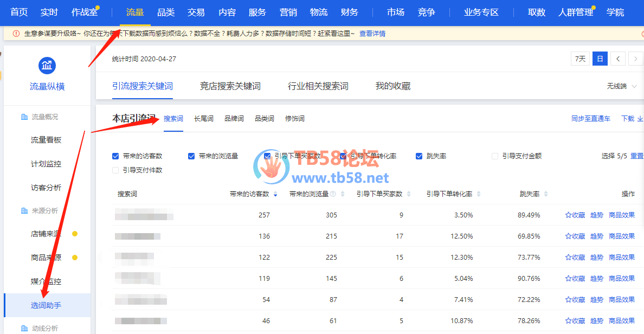The image size is (644, 334).
Task: Sort by 带来的访客数 column arrows
Action: (x=275, y=194)
